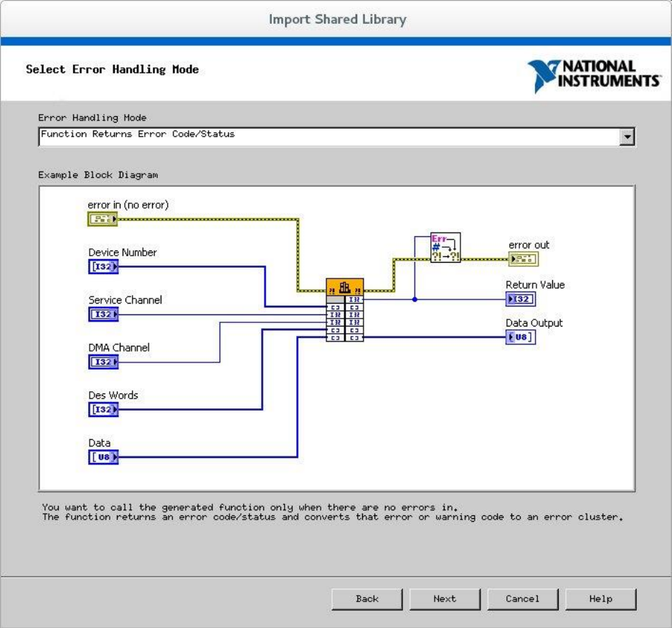Click the Back button
This screenshot has height=628, width=672.
[x=367, y=599]
